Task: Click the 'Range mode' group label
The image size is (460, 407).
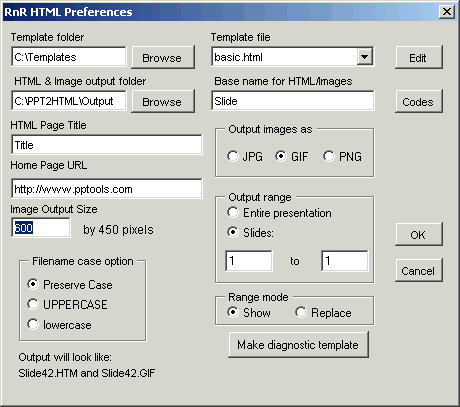Action: (x=258, y=297)
